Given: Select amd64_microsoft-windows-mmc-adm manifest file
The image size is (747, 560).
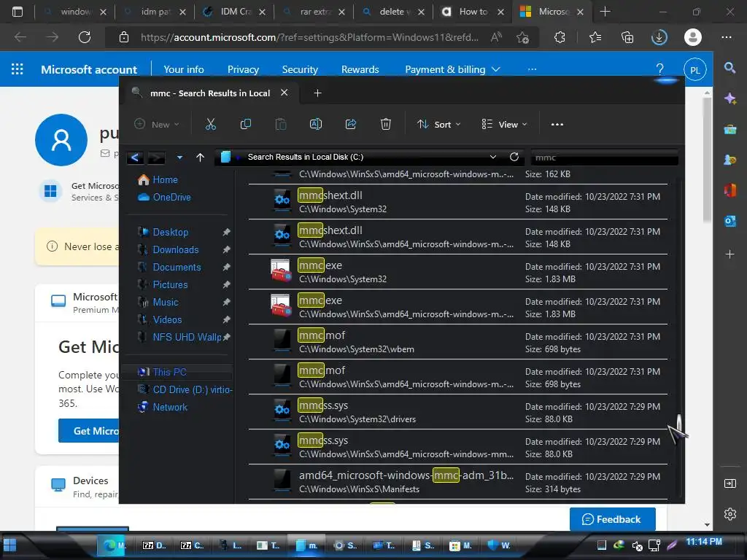Looking at the screenshot, I should (457, 482).
